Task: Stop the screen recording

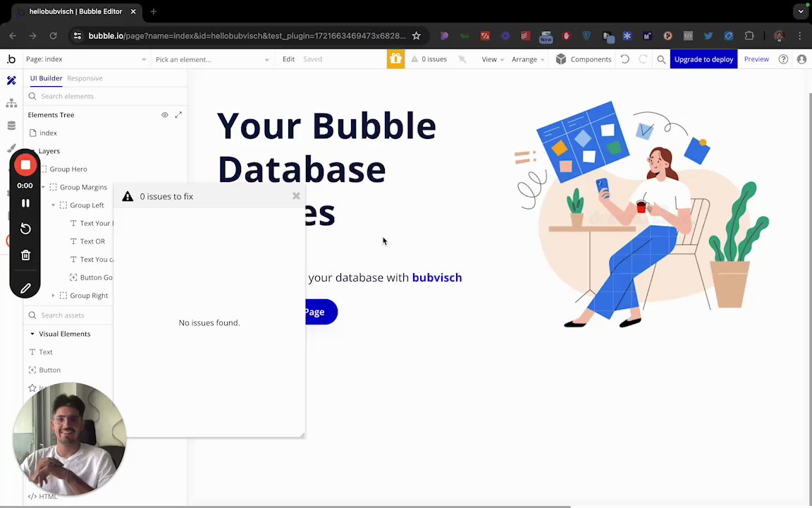Action: tap(25, 165)
